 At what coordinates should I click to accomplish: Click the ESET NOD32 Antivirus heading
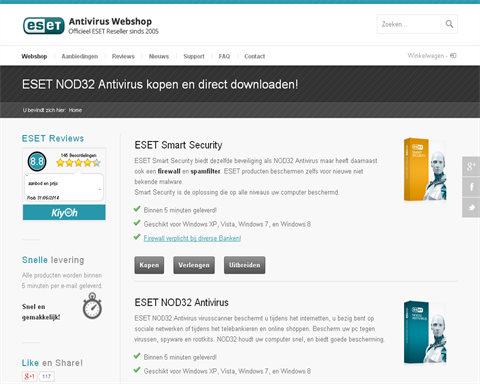point(182,302)
